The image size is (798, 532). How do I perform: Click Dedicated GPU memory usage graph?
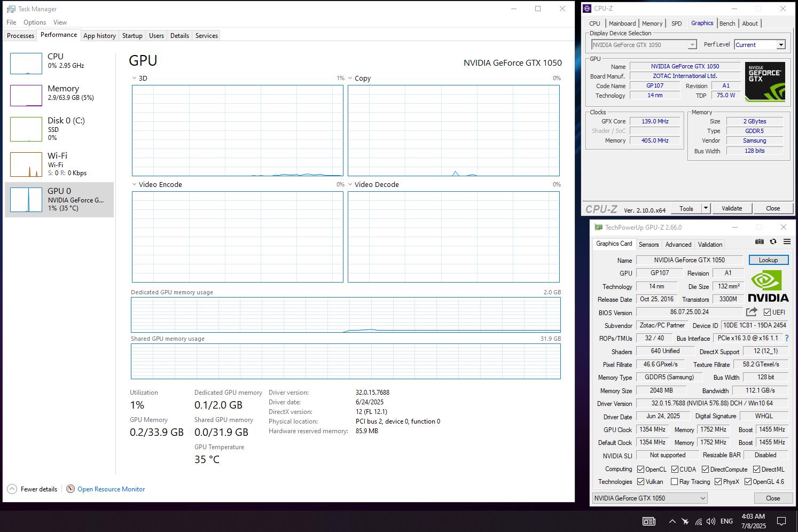tap(346, 315)
